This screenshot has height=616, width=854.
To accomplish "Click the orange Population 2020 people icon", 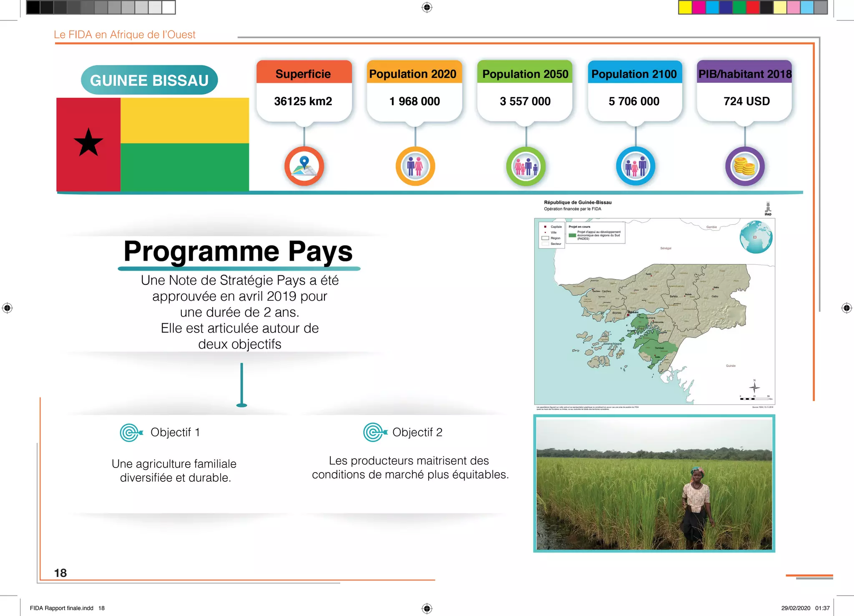I will coord(415,166).
